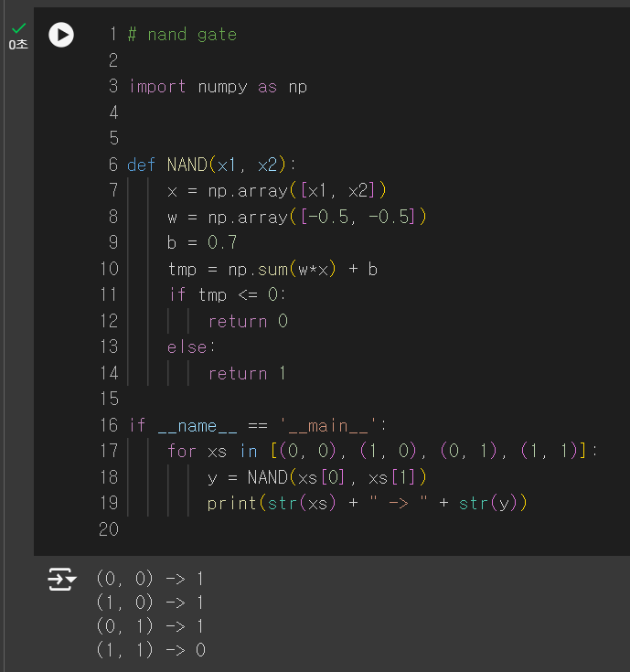Click line number 20 in the gutter

pyautogui.click(x=109, y=529)
